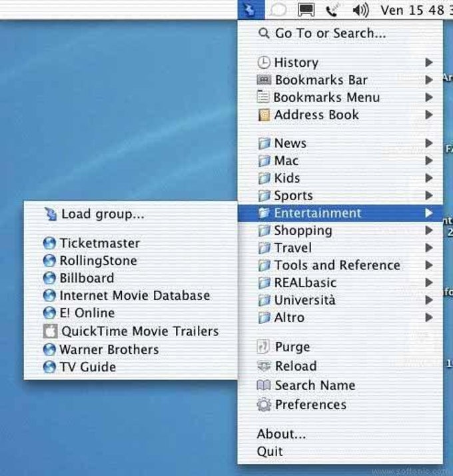
Task: Click the display monitor menu bar icon
Action: [306, 10]
